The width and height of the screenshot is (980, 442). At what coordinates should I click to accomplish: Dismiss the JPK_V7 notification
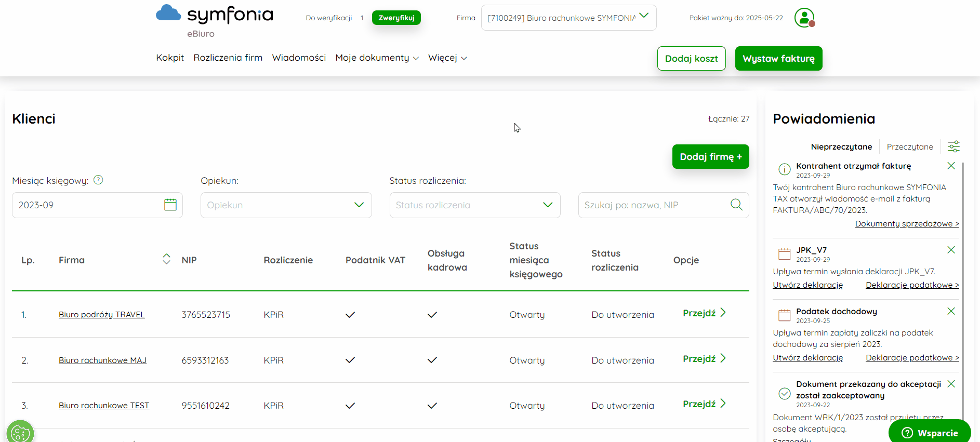pos(951,250)
